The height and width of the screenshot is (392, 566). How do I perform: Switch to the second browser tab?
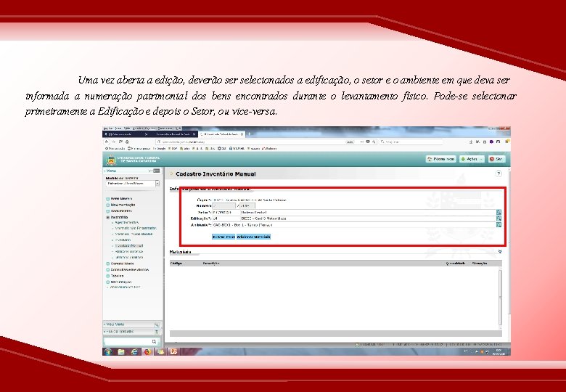click(174, 134)
